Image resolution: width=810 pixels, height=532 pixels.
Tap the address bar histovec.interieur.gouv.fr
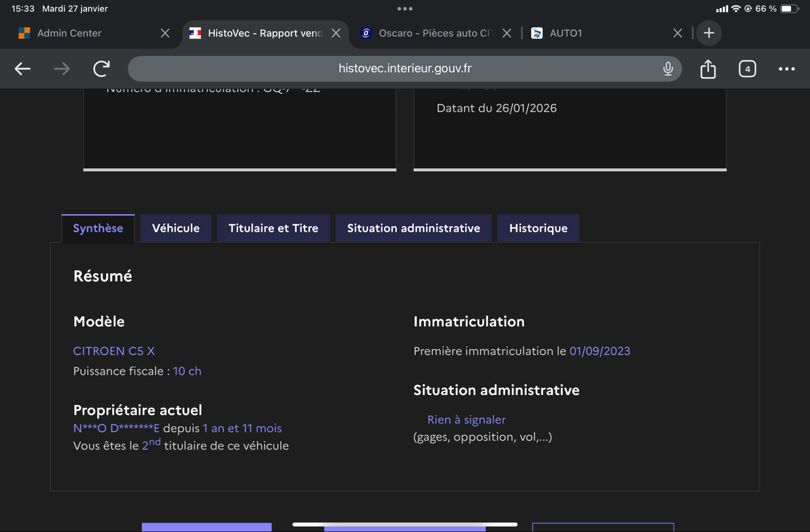click(x=405, y=68)
